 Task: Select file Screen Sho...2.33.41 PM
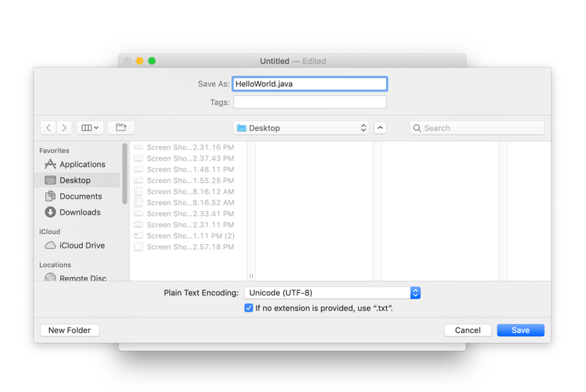(x=188, y=214)
